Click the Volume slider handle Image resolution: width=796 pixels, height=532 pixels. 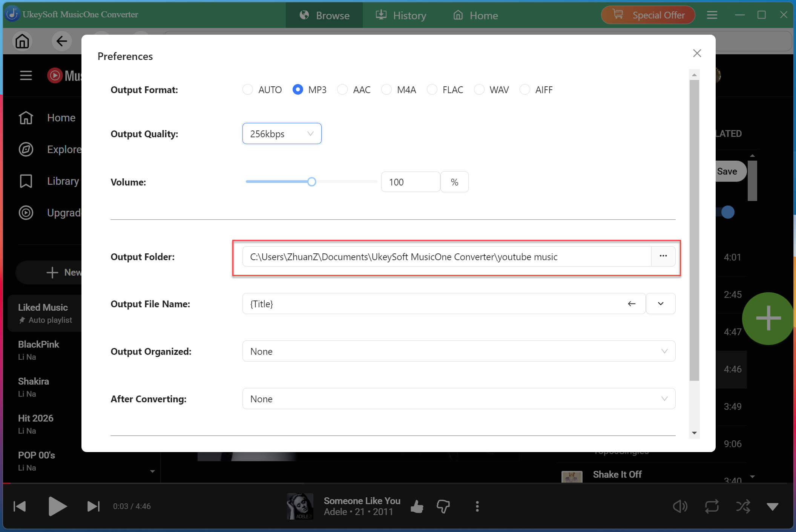coord(311,182)
